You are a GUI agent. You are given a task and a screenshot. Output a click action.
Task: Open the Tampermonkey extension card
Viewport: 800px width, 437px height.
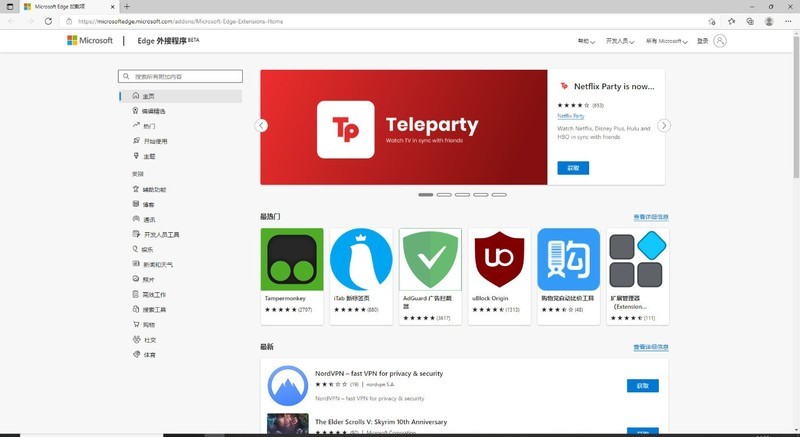[292, 276]
